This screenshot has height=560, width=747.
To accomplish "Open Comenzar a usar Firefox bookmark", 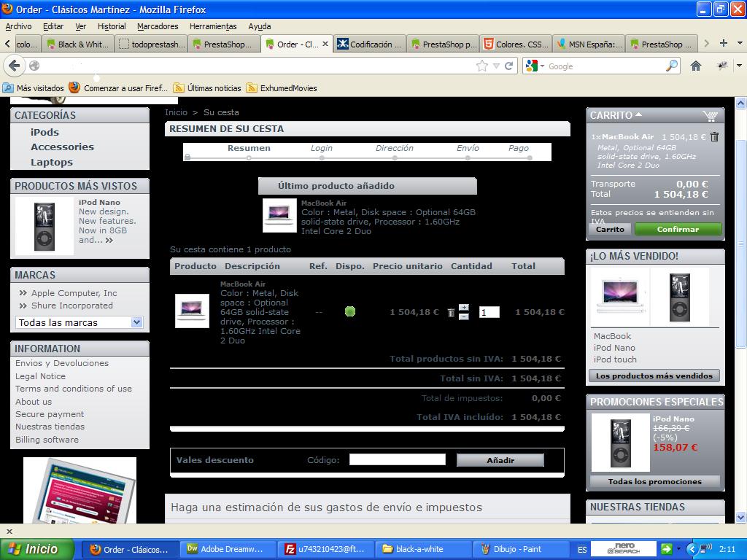I will 118,88.
